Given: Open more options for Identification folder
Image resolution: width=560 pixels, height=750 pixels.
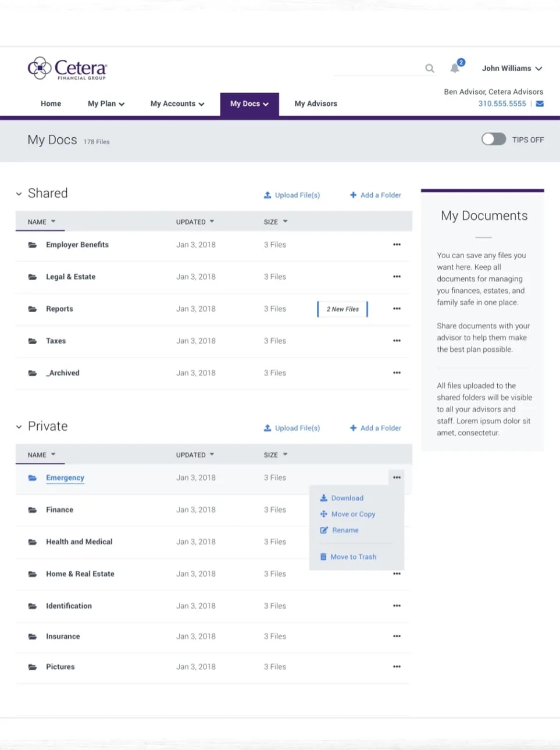Looking at the screenshot, I should click(397, 606).
